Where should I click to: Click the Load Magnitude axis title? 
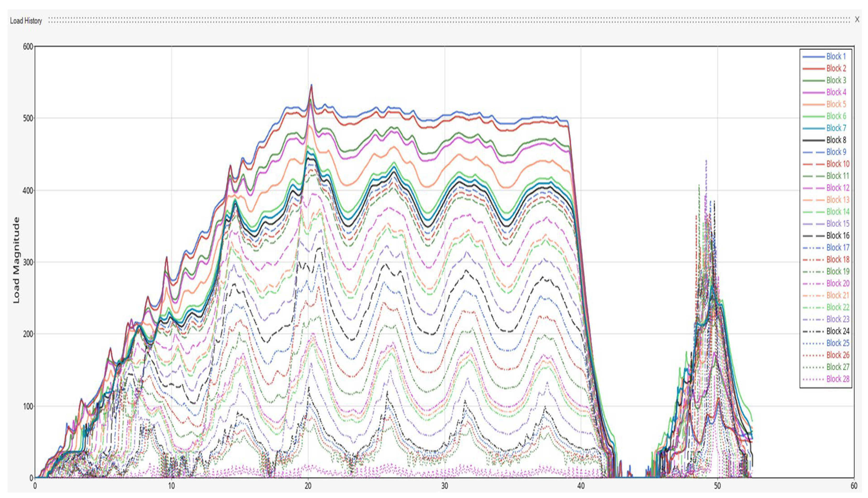pyautogui.click(x=16, y=260)
